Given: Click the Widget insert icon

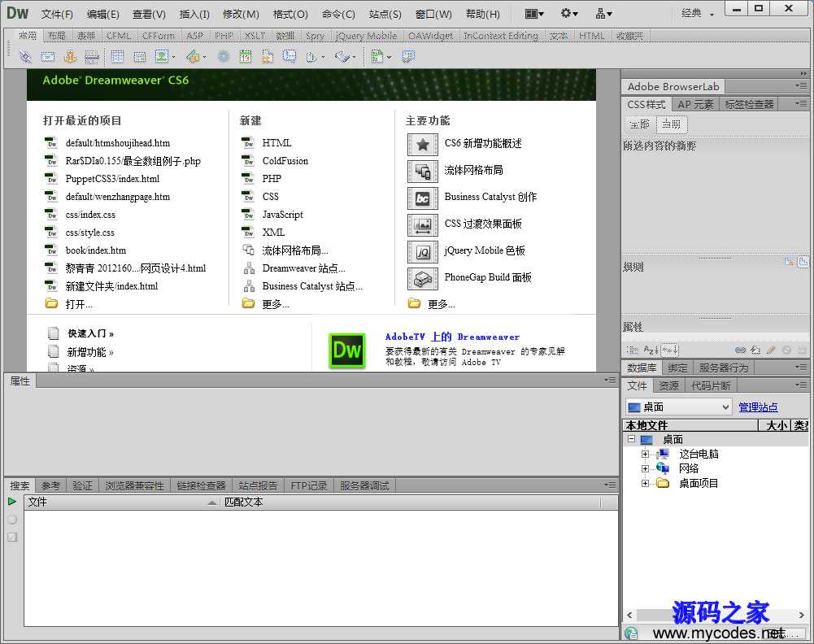Looking at the screenshot, I should pyautogui.click(x=224, y=57).
